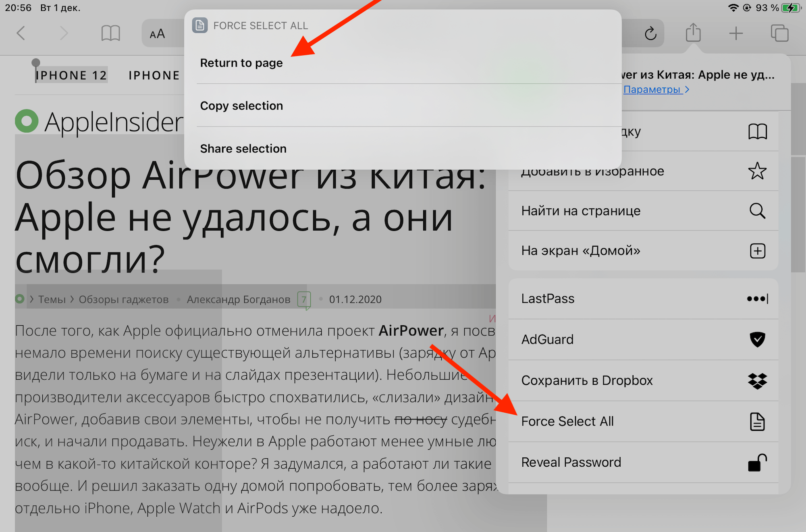This screenshot has height=532, width=806.
Task: Select Copy selection from context menu
Action: [241, 106]
